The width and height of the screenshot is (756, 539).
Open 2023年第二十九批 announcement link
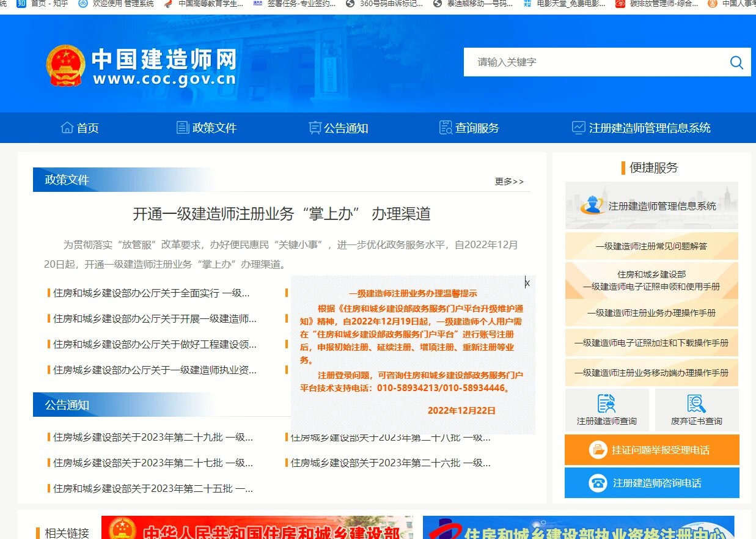pyautogui.click(x=153, y=438)
